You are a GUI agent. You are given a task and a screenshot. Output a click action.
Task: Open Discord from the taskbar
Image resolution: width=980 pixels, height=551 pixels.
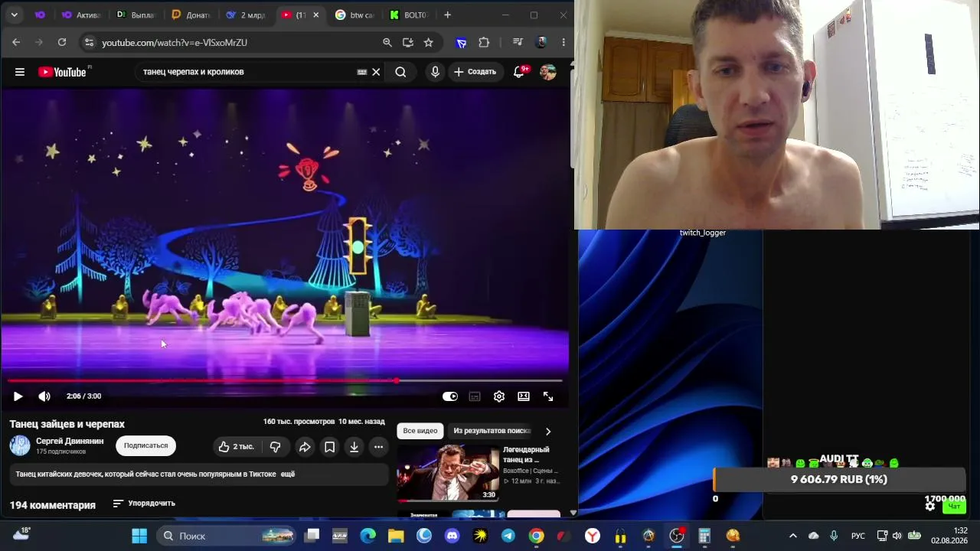(x=452, y=536)
